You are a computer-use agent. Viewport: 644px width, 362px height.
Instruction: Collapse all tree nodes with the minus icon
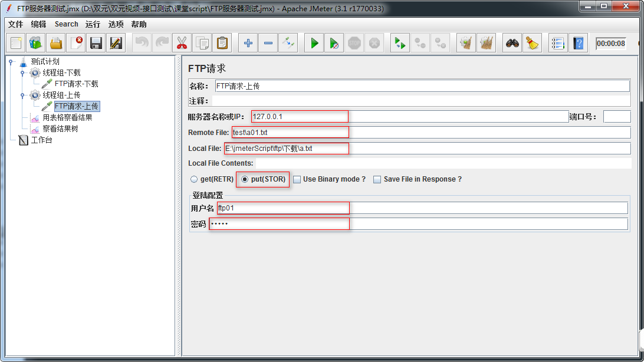pyautogui.click(x=268, y=43)
